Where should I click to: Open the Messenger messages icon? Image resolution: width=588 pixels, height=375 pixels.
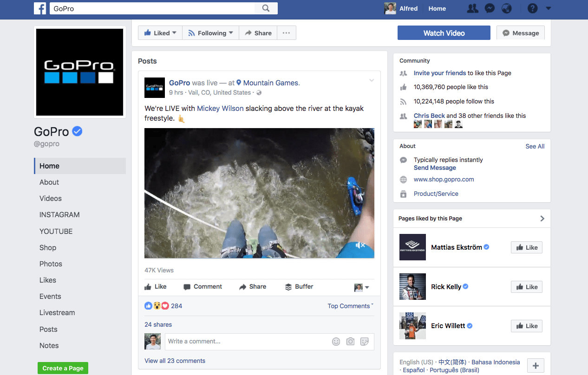[x=490, y=8]
